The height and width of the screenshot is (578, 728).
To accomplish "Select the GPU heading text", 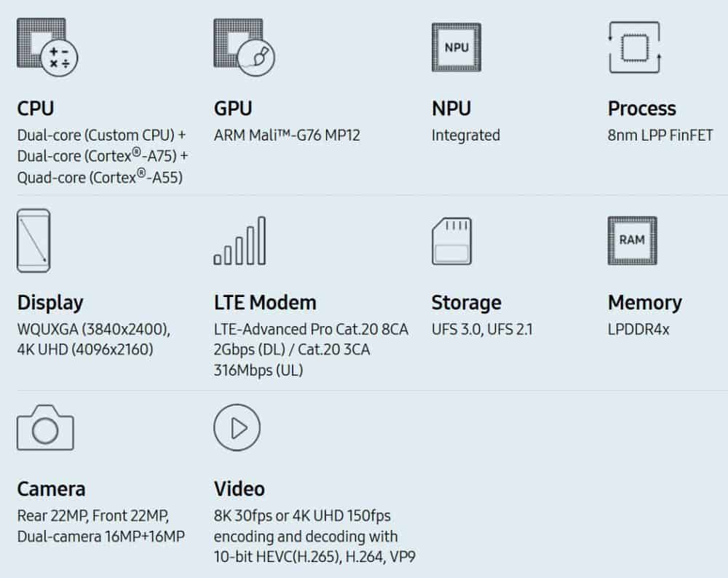I will click(x=233, y=108).
